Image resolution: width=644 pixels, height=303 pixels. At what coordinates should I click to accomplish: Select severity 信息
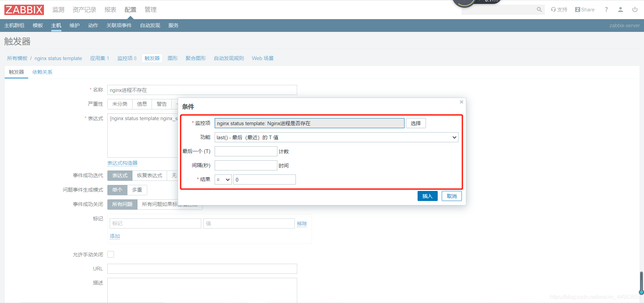pos(142,104)
